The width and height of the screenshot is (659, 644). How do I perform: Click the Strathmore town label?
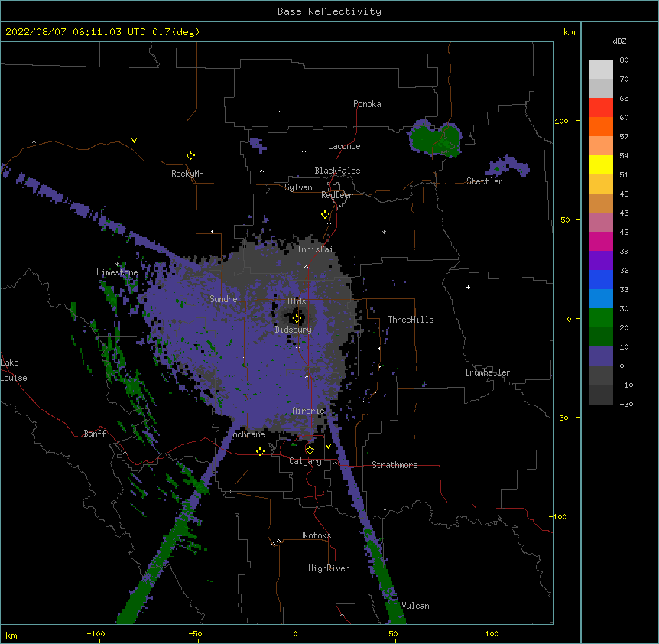[x=394, y=465]
